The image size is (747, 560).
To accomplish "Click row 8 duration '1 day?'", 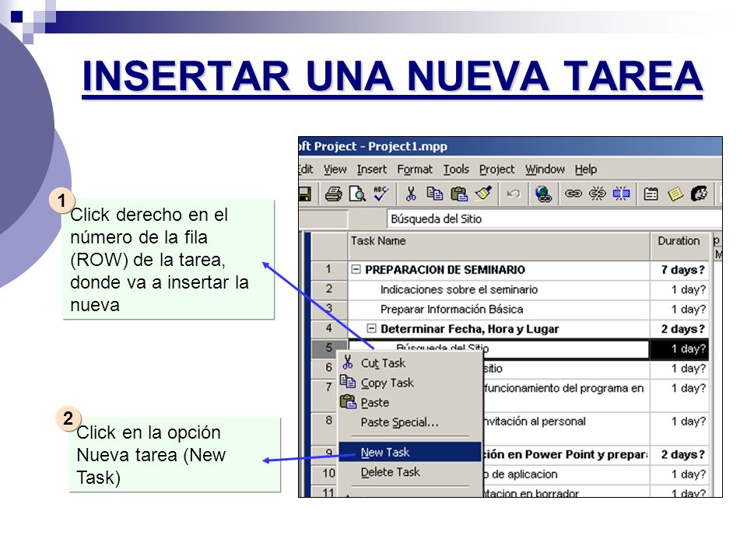I will tap(679, 428).
